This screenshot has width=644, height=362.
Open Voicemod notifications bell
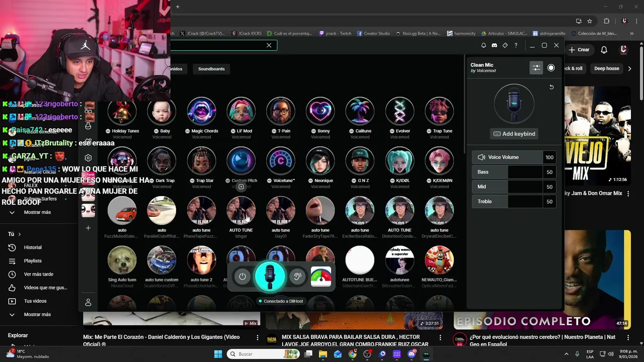point(484,45)
